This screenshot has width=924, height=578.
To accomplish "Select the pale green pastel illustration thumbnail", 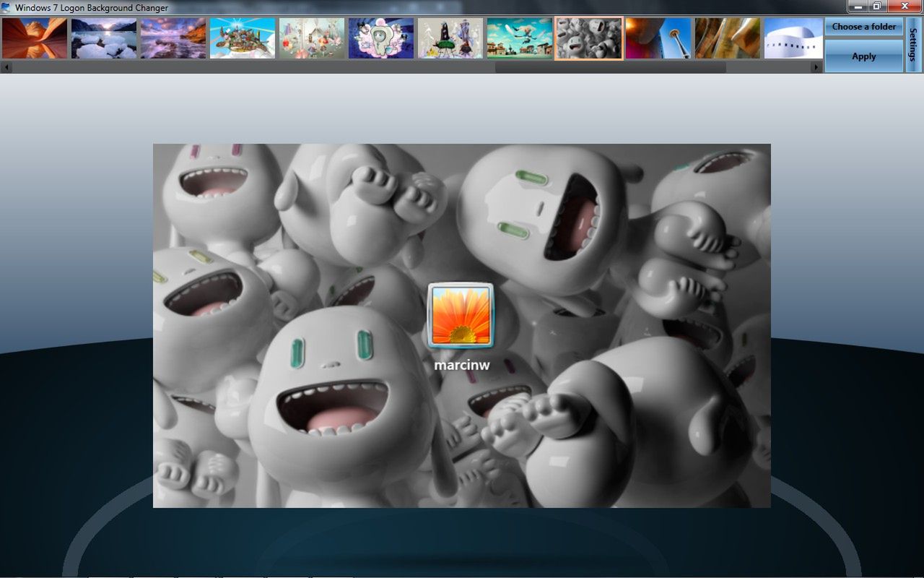I will [x=312, y=38].
